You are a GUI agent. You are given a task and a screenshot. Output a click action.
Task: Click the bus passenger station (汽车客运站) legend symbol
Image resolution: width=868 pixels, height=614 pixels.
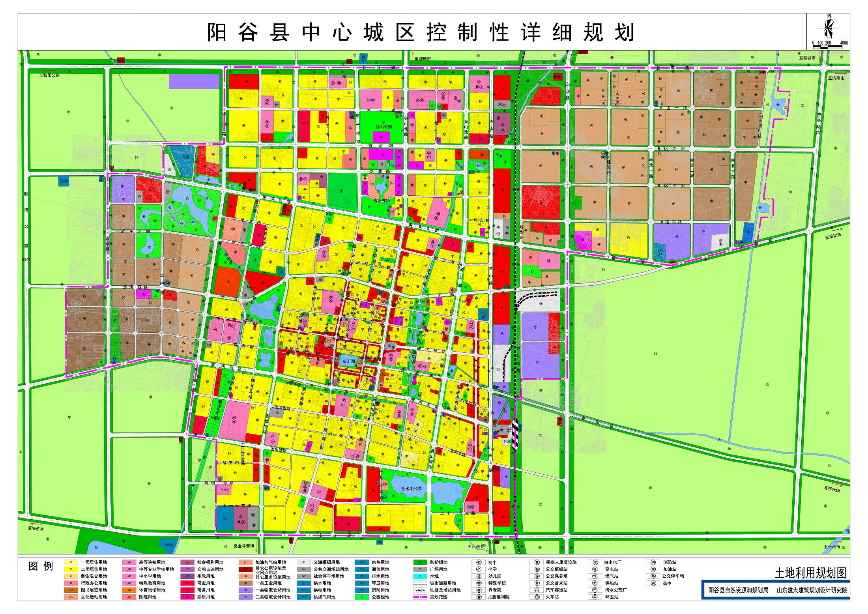point(537,590)
